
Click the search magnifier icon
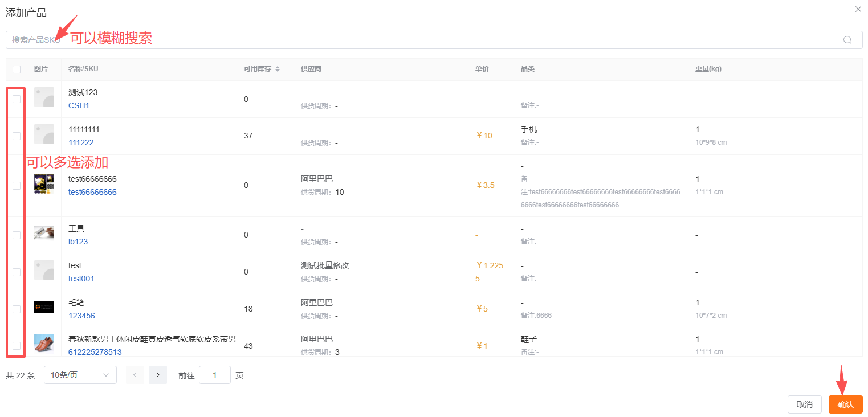pos(847,40)
